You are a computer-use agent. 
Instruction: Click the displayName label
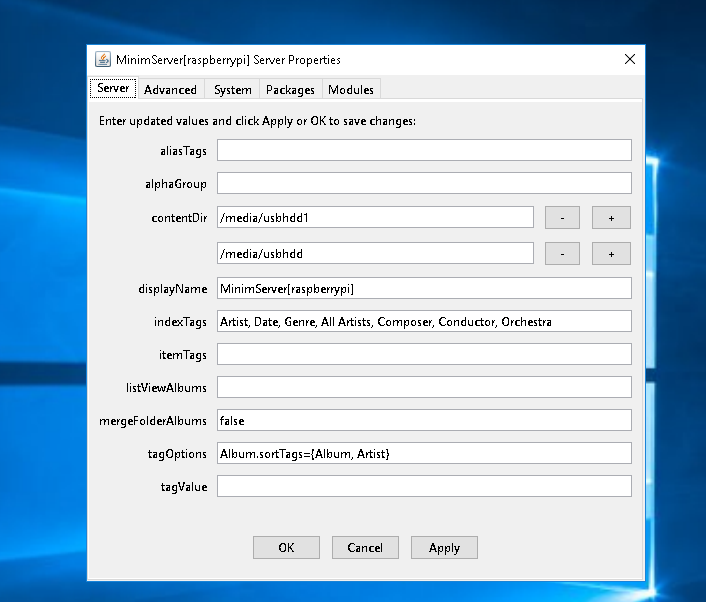[173, 289]
